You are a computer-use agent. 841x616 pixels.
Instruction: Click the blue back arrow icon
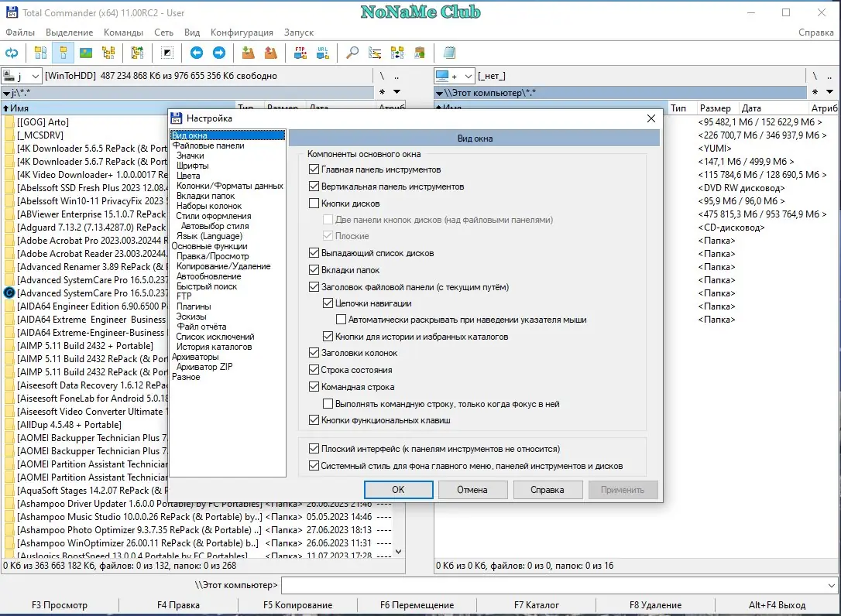click(x=197, y=53)
